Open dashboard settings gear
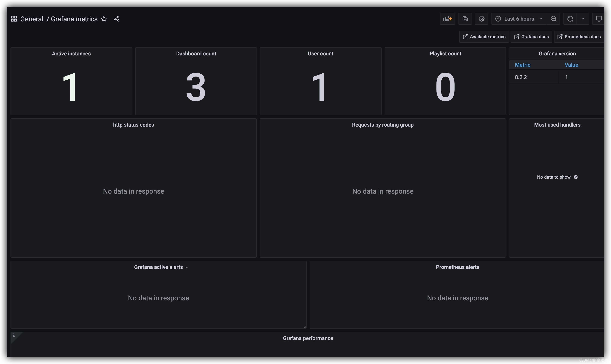Image resolution: width=611 pixels, height=364 pixels. [481, 19]
